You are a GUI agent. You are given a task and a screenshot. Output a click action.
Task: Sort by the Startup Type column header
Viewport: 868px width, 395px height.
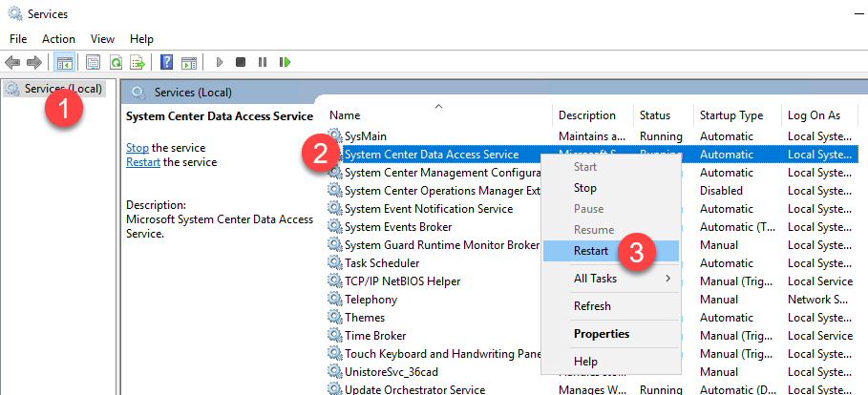[737, 115]
